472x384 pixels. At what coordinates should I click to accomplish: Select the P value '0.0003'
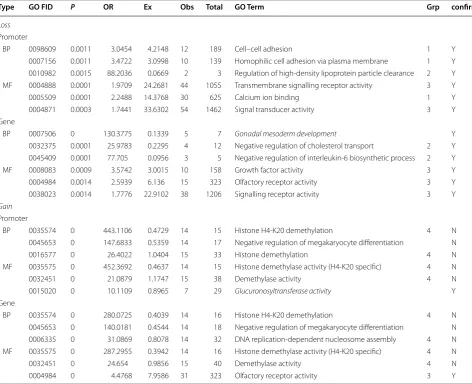(81, 109)
